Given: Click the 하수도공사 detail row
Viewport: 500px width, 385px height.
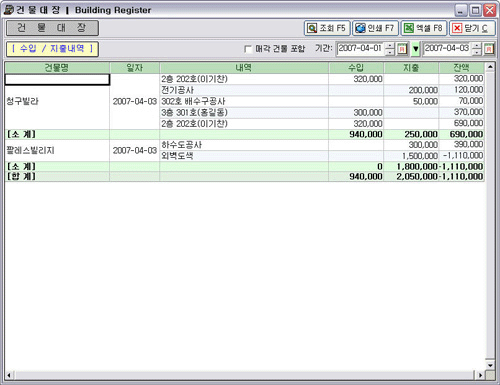Looking at the screenshot, I should (244, 145).
